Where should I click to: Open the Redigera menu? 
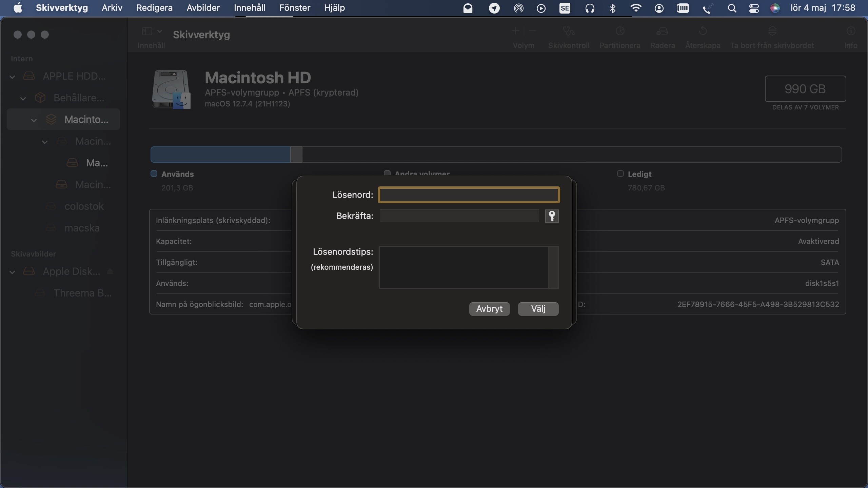coord(154,8)
